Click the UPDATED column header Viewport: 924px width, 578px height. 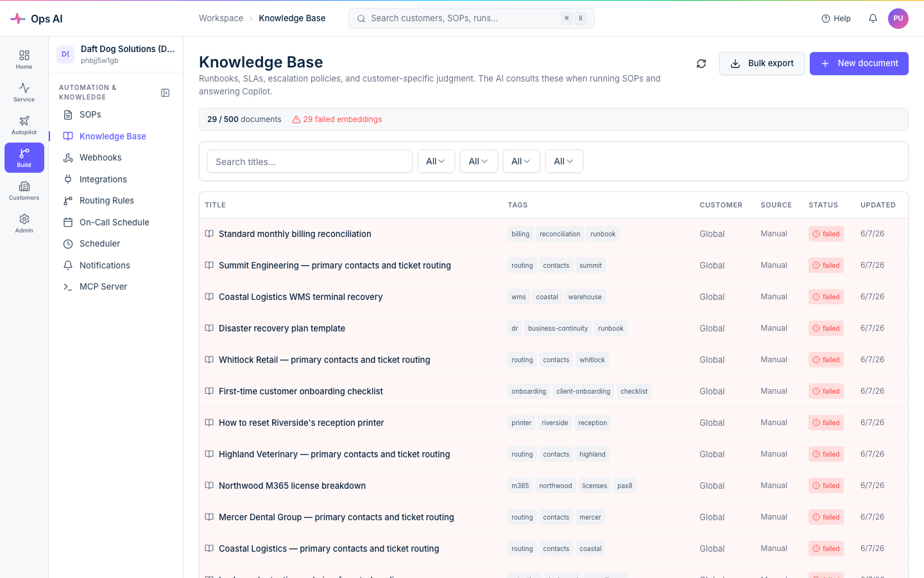coord(878,205)
